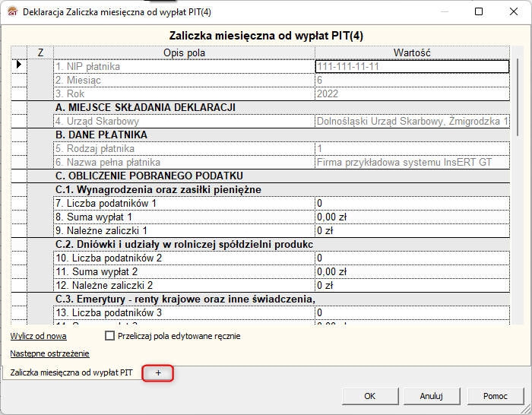Click the vertical scrollbar thumb of the table

(x=518, y=97)
